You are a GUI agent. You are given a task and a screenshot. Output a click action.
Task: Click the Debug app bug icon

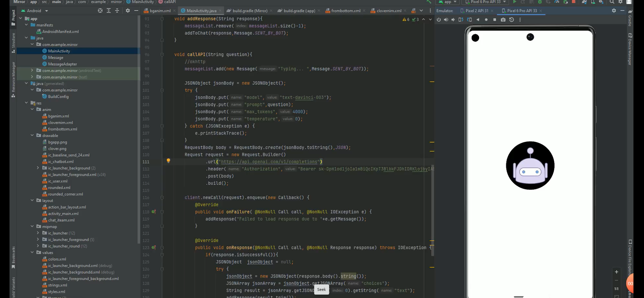[x=540, y=2]
